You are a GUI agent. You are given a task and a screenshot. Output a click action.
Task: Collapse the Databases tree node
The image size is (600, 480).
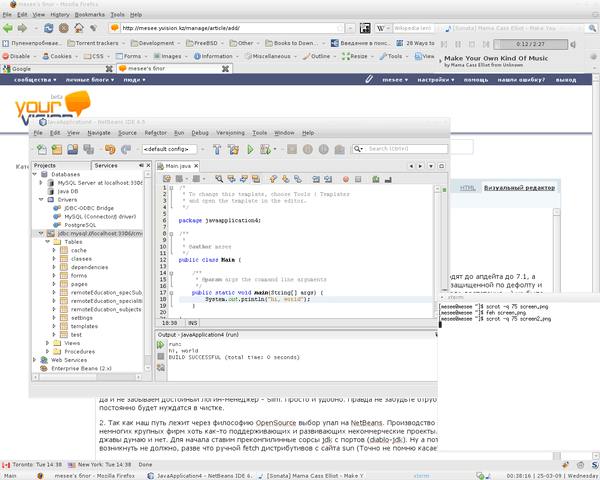coord(35,174)
